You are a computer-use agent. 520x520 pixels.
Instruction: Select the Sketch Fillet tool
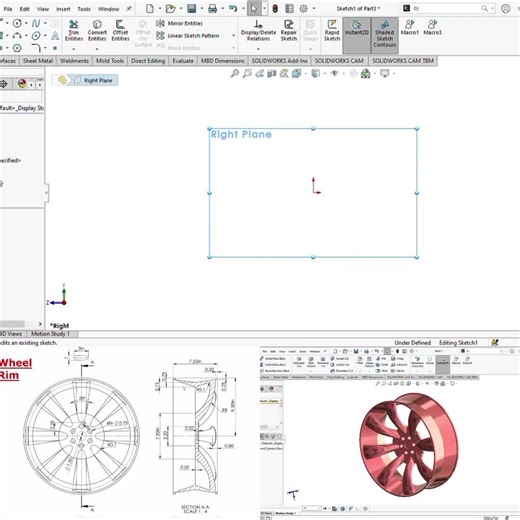(x=36, y=48)
